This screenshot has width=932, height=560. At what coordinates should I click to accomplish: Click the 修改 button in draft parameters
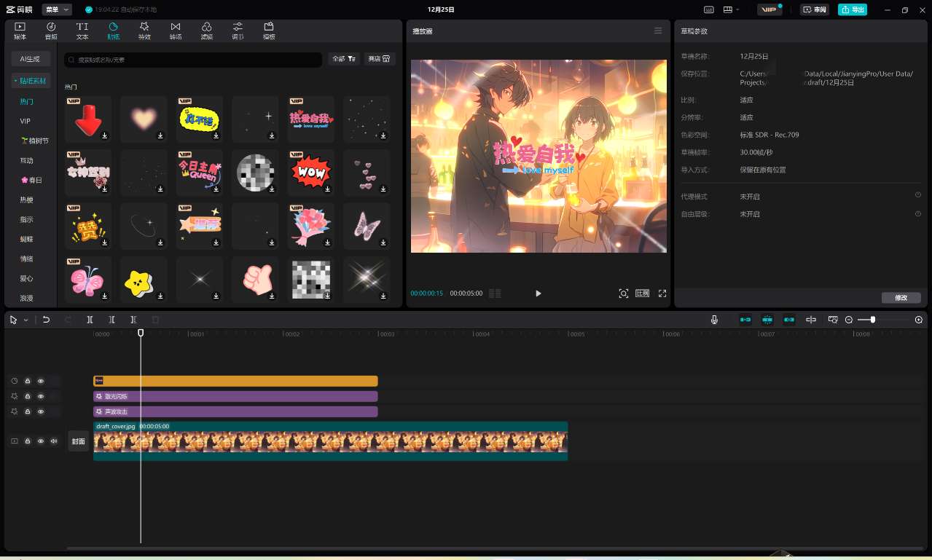[x=901, y=298]
